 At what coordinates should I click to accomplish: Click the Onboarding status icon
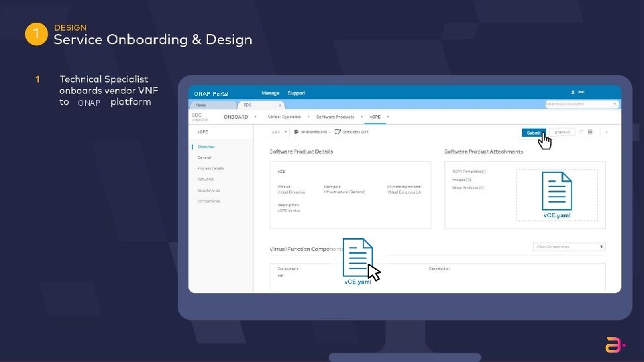coord(296,132)
